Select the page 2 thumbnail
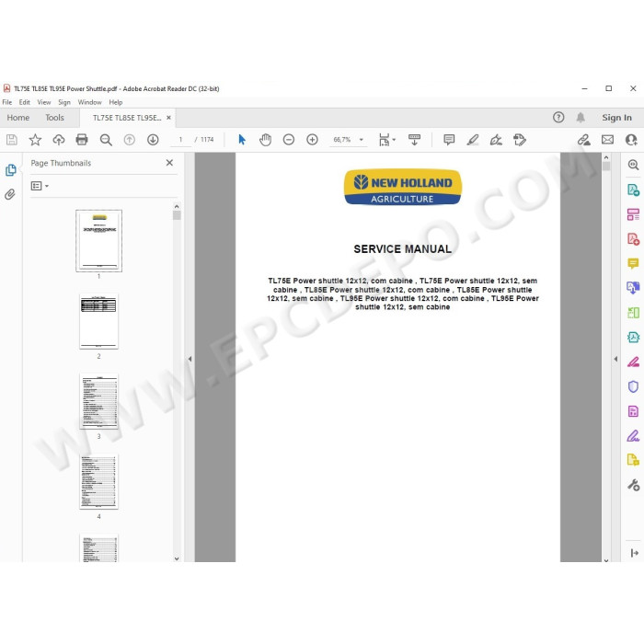644x644 pixels. pos(98,322)
